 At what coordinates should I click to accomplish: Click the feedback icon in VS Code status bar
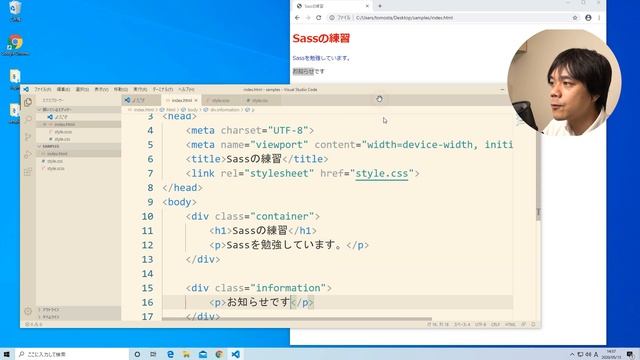click(x=524, y=324)
